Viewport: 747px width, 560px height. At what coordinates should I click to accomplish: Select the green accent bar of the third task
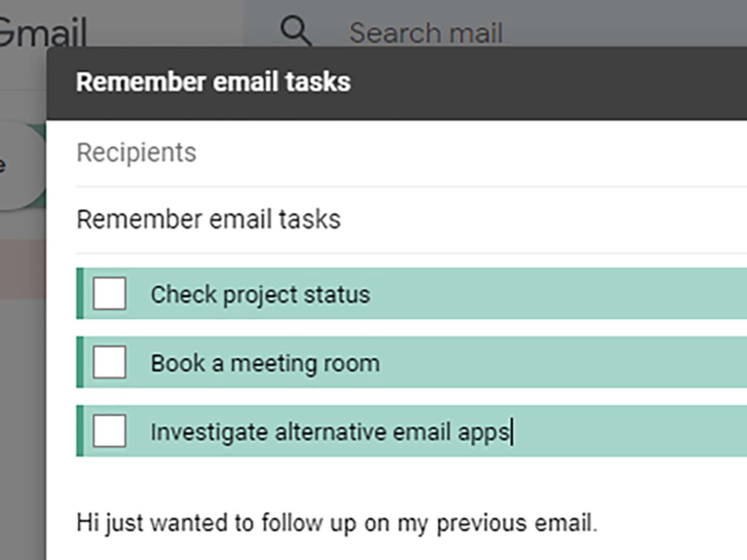[x=79, y=431]
